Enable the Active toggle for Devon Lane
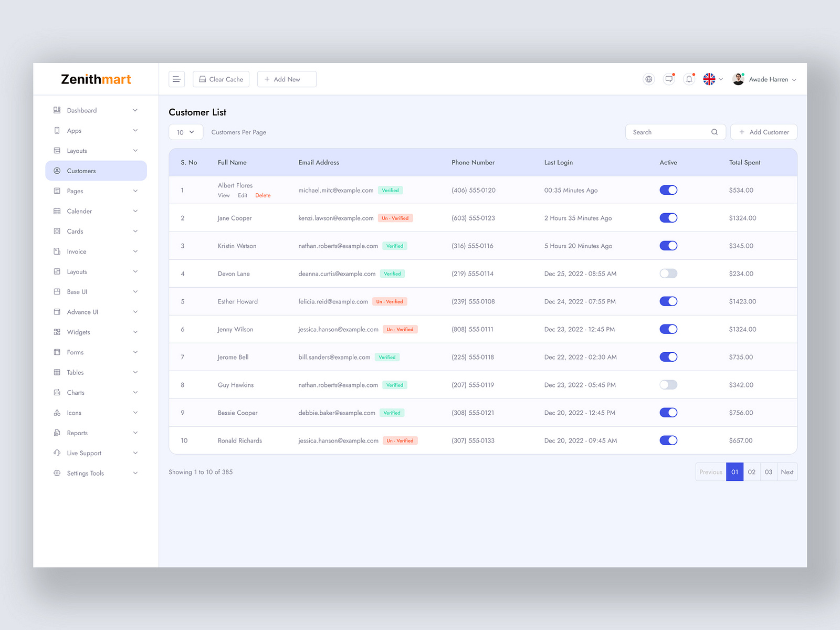840x630 pixels. tap(668, 273)
